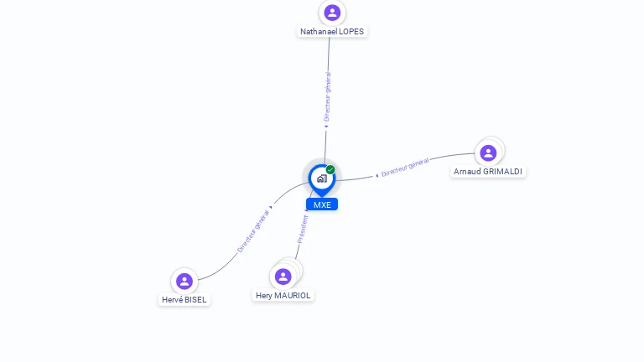Viewport: 644px width, 362px height.
Task: Click the blue MXE name label
Action: (x=322, y=204)
